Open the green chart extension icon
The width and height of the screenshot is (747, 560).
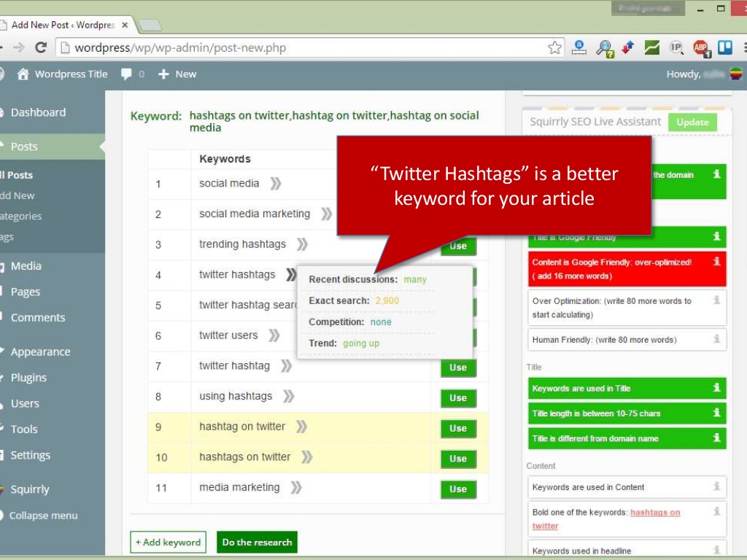[x=651, y=47]
